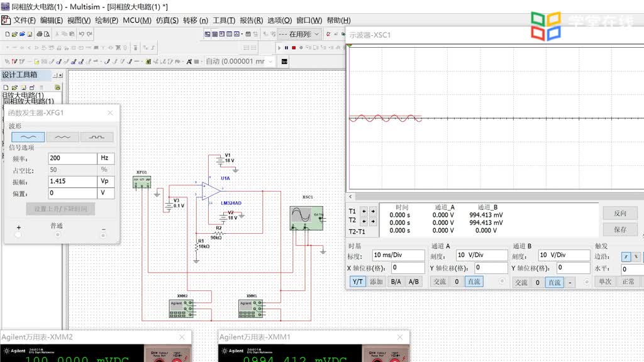This screenshot has width=644, height=362.
Task: Click the New file icon in main toolbar
Action: pyautogui.click(x=8, y=34)
